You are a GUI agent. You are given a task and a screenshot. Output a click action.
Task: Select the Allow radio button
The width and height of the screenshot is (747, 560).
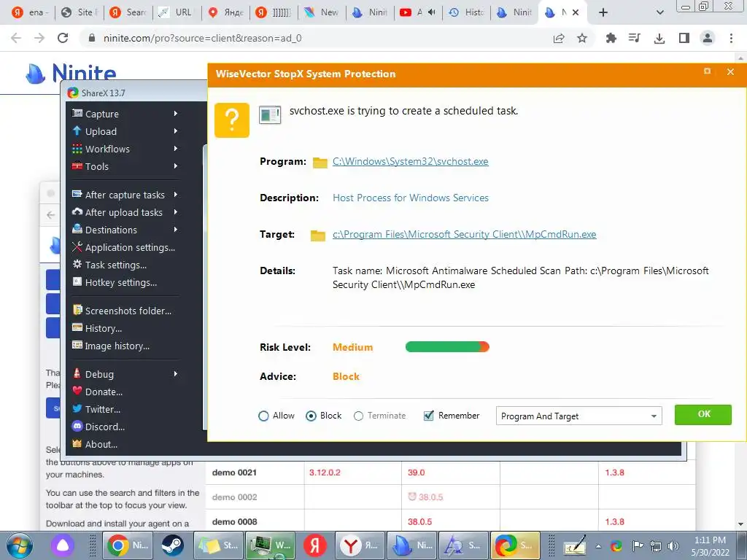263,416
